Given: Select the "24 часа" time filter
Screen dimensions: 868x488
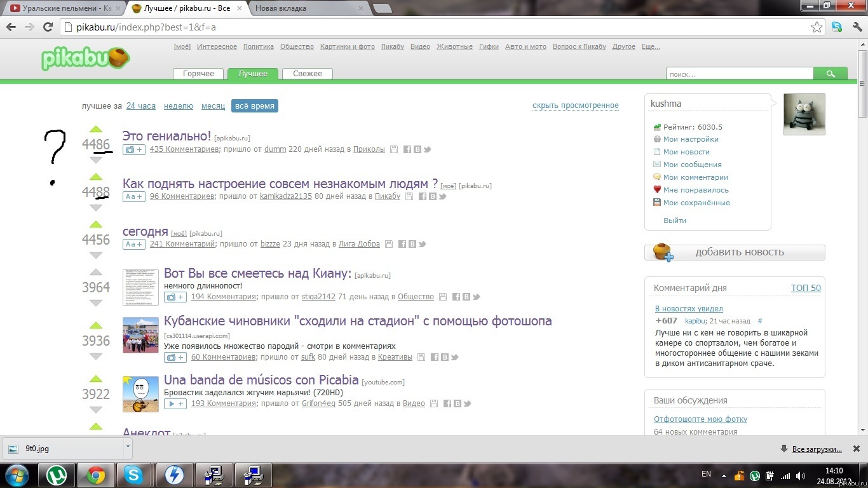Looking at the screenshot, I should point(140,106).
